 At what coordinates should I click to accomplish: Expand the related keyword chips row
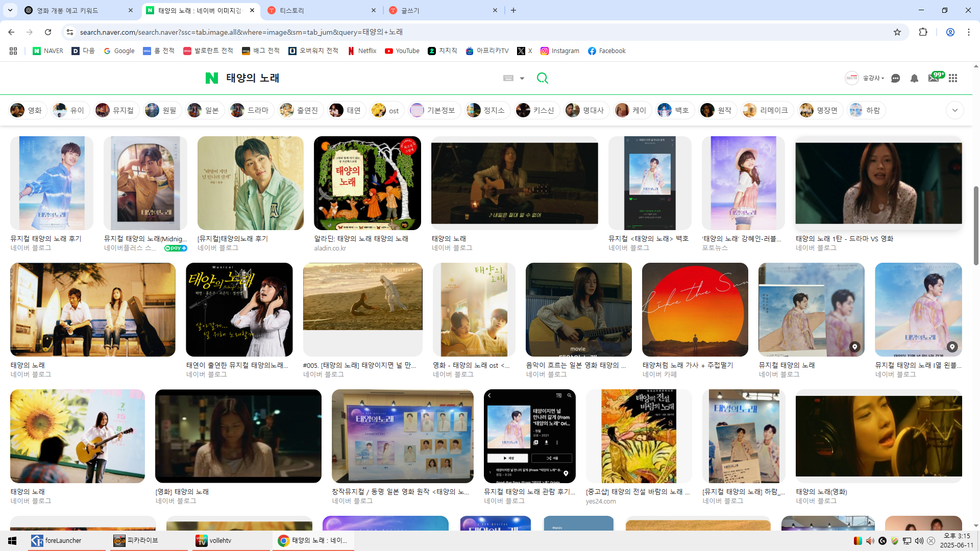954,110
